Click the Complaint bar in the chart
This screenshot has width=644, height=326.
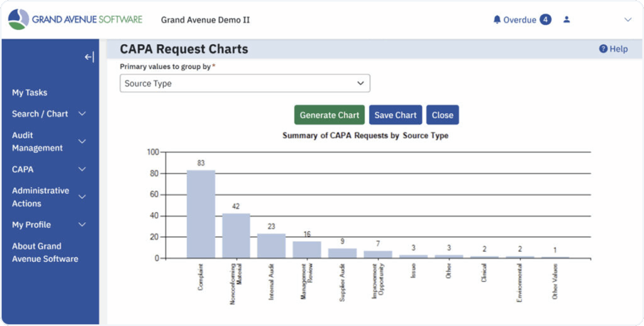tap(201, 214)
